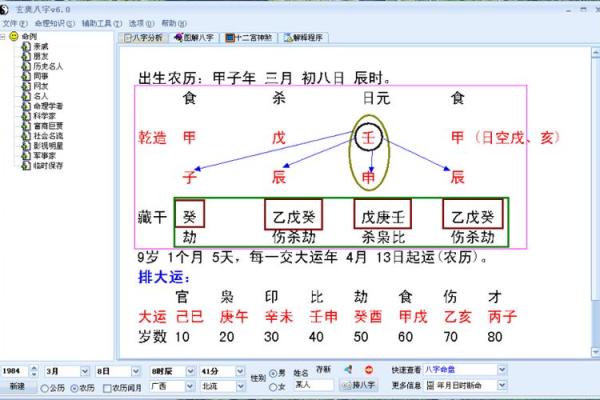
Task: Click the chart scrollbar down arrow
Action: pos(596,352)
